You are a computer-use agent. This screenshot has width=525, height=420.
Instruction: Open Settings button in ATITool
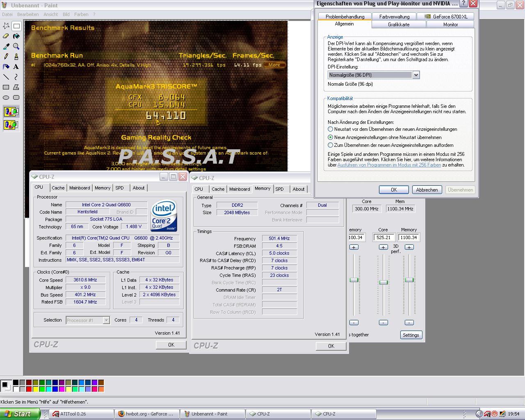tap(411, 335)
